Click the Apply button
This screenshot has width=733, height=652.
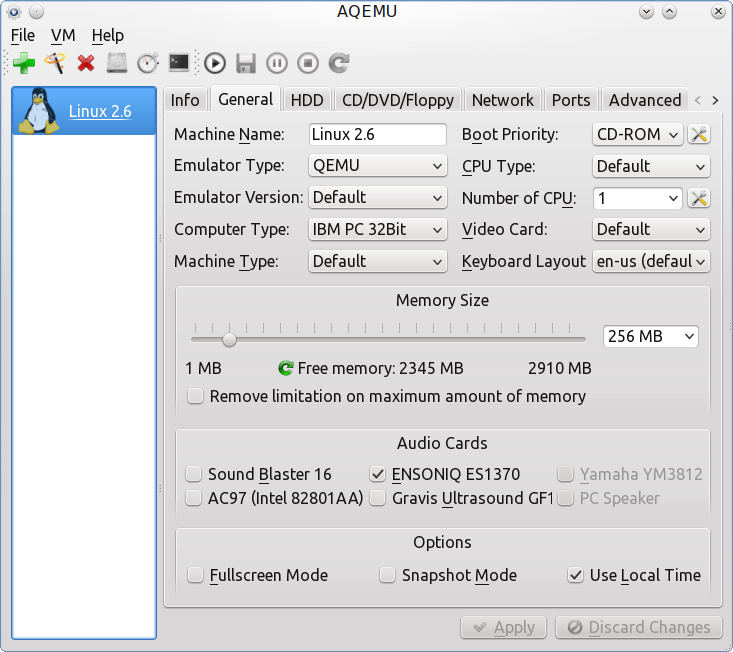click(x=503, y=627)
